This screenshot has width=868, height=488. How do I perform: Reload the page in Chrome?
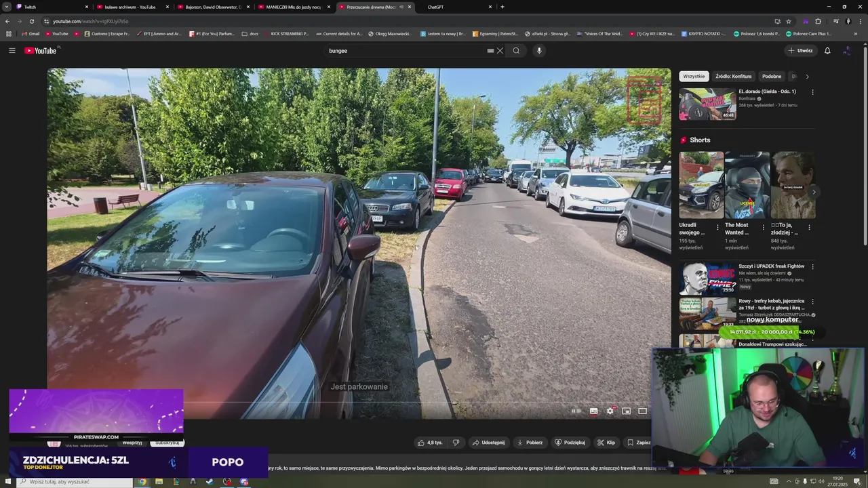pos(32,21)
